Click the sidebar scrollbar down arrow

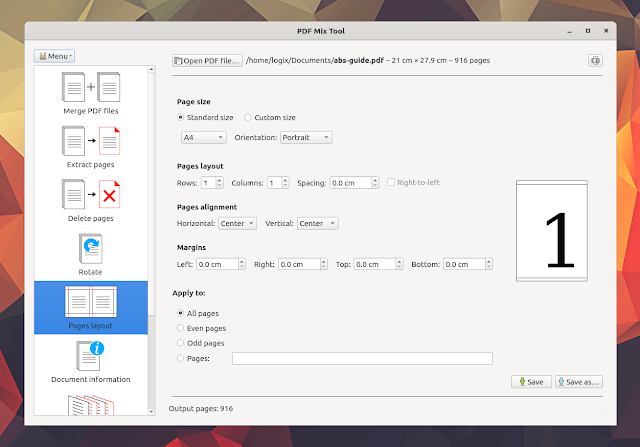(x=151, y=411)
